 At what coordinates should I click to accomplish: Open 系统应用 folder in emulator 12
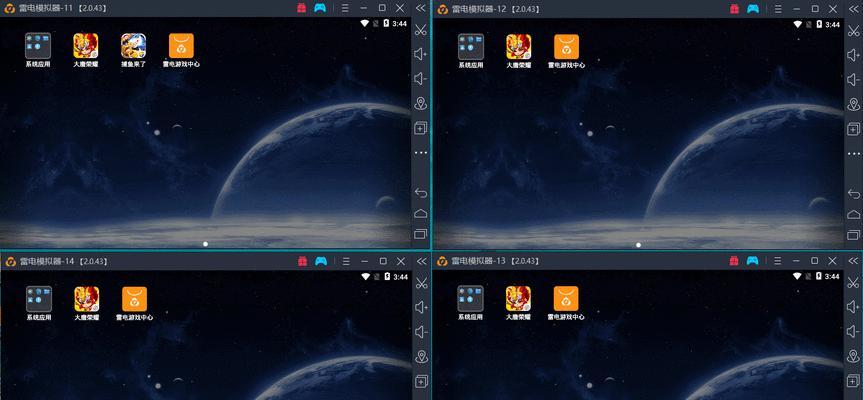point(471,46)
